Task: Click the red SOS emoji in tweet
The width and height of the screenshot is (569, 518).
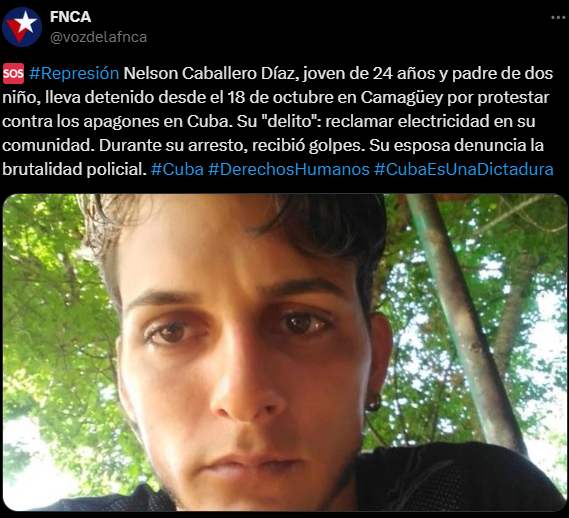Action: (13, 74)
